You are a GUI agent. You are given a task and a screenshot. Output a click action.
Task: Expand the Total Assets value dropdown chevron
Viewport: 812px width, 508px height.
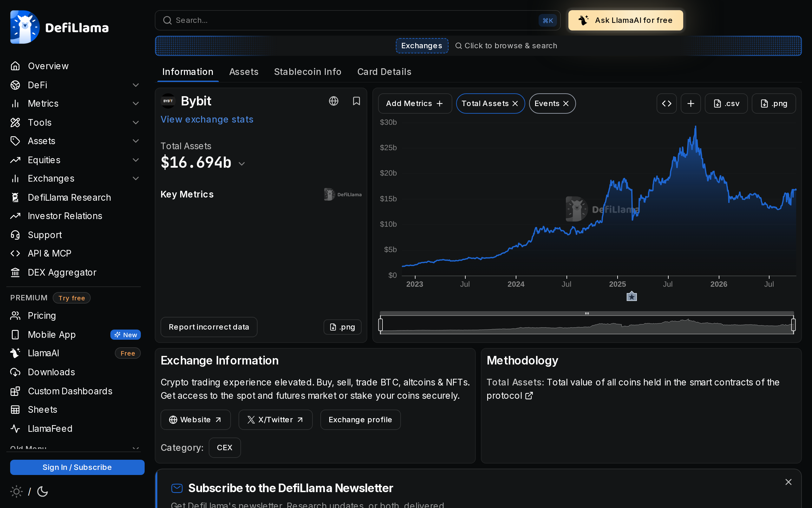[x=242, y=164]
